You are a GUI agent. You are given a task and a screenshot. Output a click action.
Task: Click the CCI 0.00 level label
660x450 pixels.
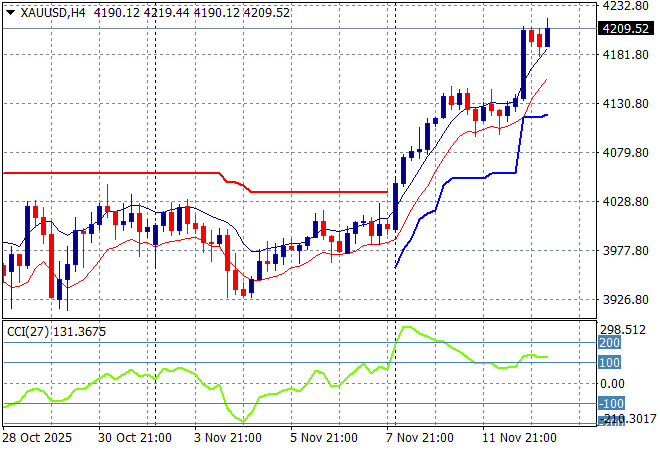(612, 383)
